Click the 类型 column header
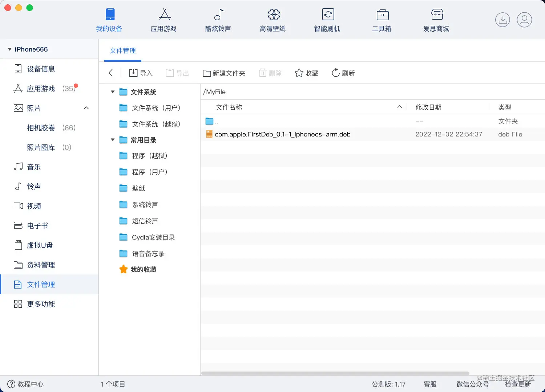Image resolution: width=545 pixels, height=392 pixels. tap(505, 107)
